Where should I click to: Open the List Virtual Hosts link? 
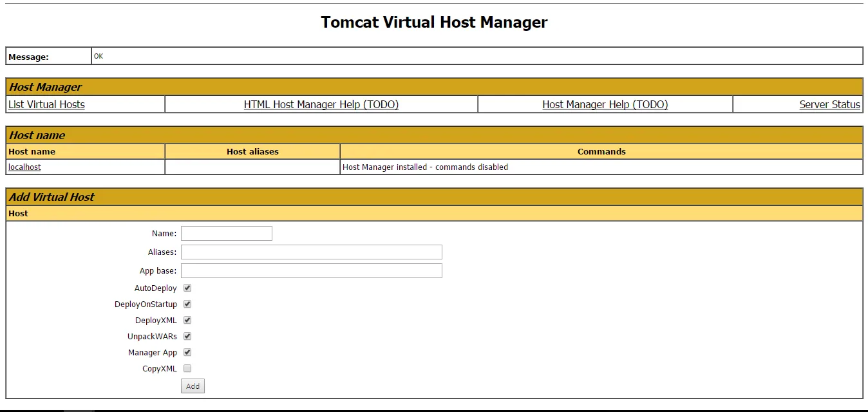(46, 104)
